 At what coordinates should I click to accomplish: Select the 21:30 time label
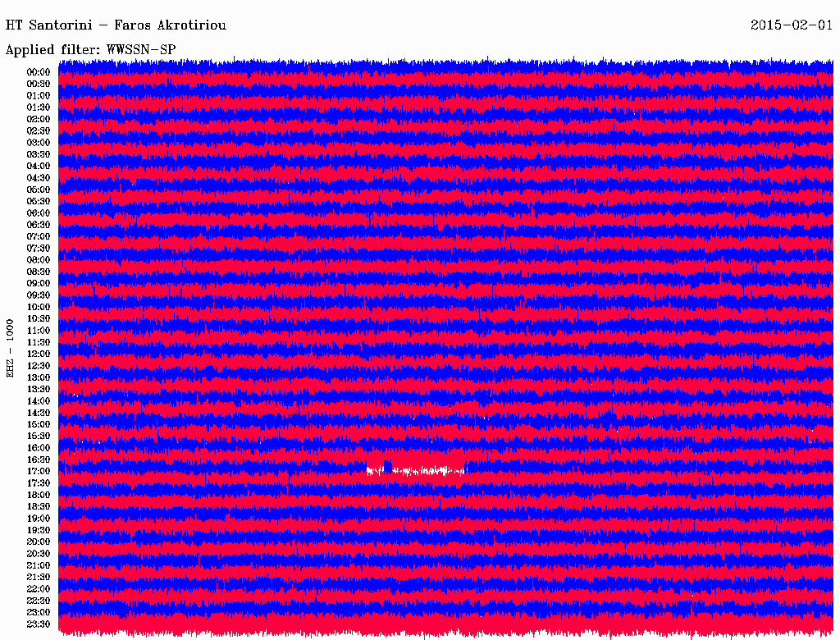[x=39, y=578]
